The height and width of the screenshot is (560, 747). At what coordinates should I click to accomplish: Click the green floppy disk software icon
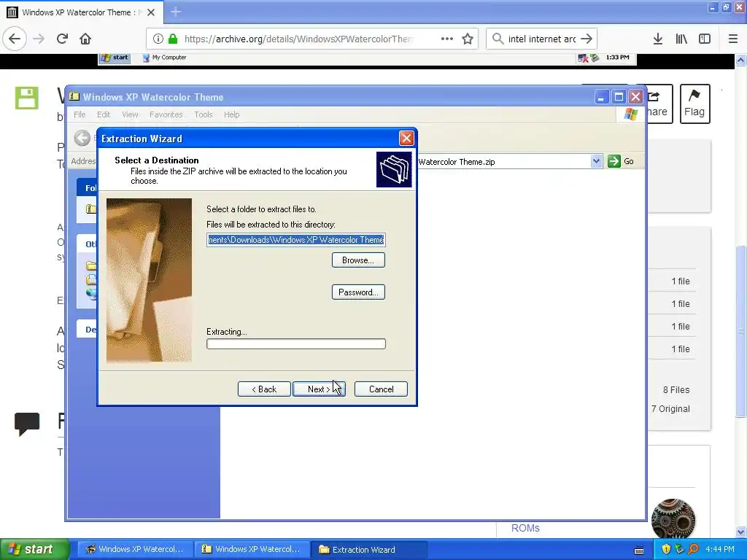pos(27,98)
